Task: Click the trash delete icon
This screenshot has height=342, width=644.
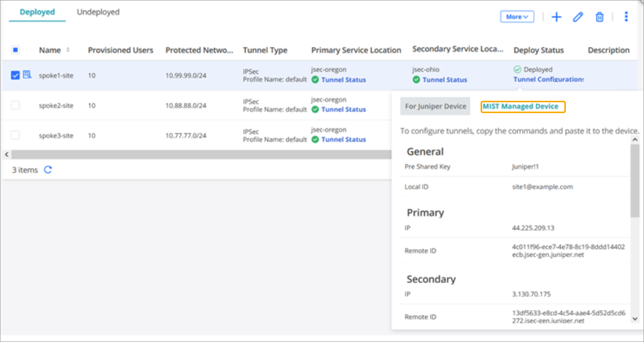Action: pos(600,17)
